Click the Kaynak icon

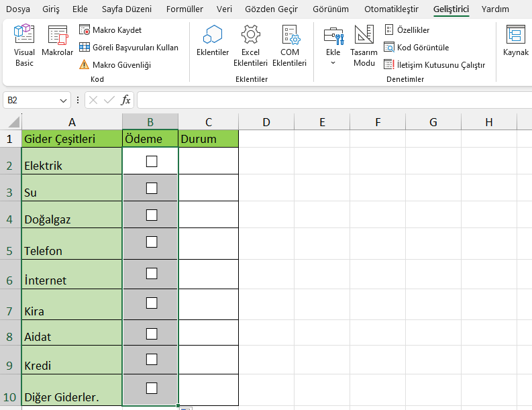pyautogui.click(x=515, y=43)
